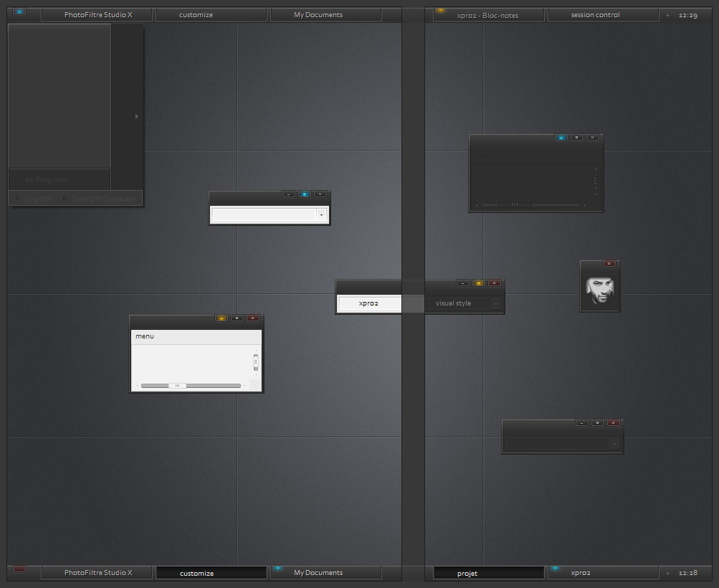Open session control taskbar item
Image resolution: width=719 pixels, height=588 pixels.
pos(604,14)
